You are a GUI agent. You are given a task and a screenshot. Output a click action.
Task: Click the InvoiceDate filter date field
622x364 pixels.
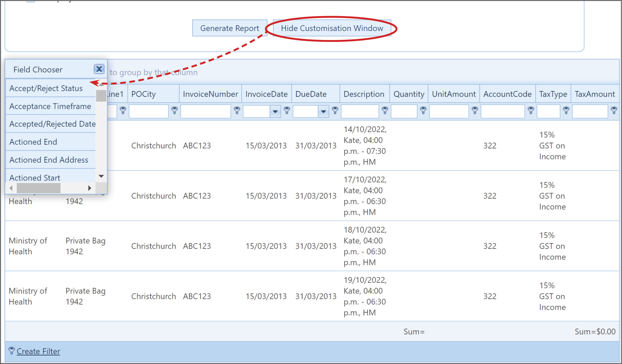[x=257, y=111]
